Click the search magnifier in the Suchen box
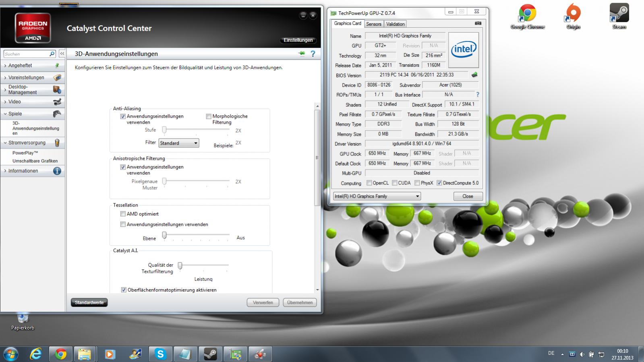Viewport: 644px width, 362px height. (52, 54)
